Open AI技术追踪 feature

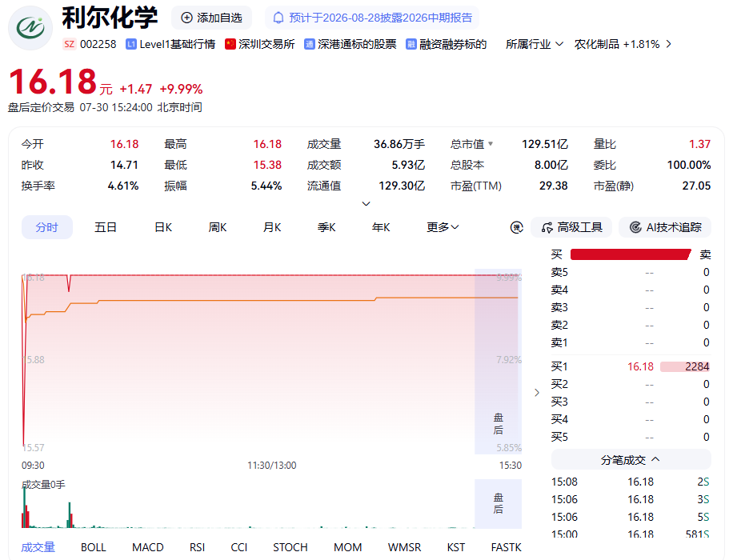point(665,227)
